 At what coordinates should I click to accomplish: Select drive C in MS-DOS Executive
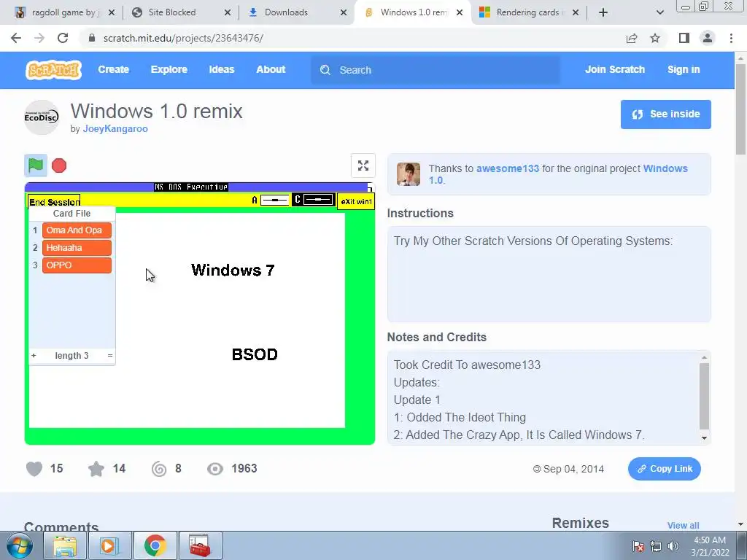pyautogui.click(x=313, y=200)
